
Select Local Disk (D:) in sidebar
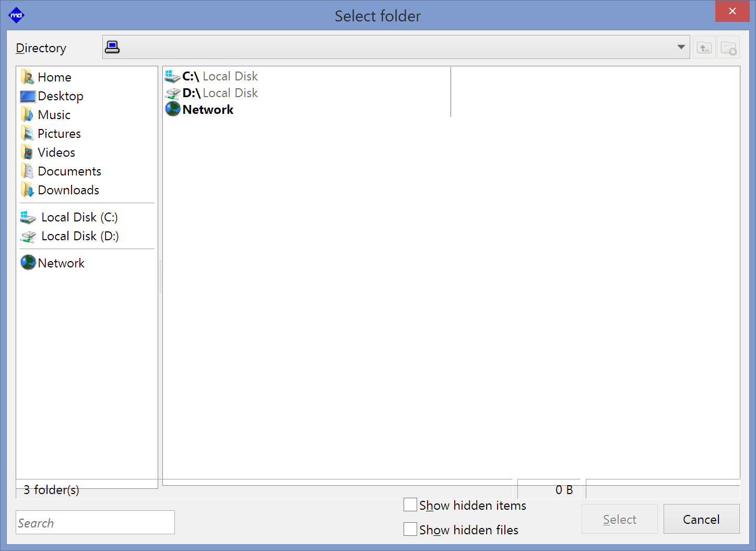point(80,236)
